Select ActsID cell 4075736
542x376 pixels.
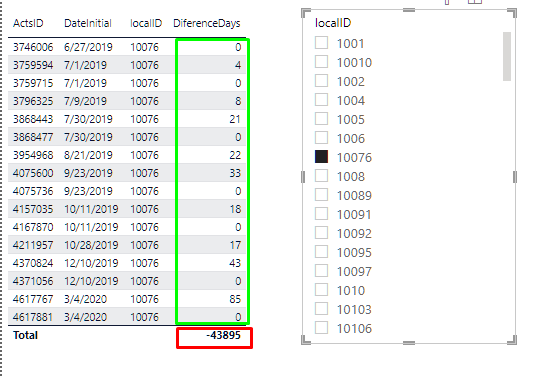[33, 191]
